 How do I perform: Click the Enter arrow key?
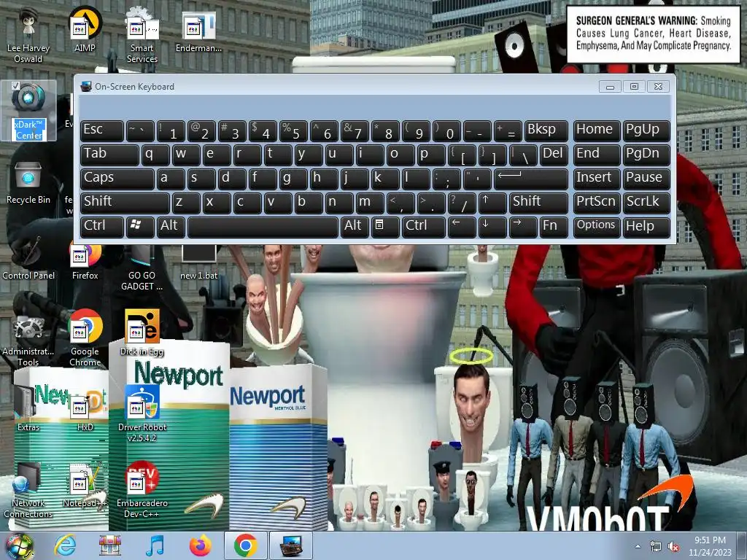[x=531, y=179]
